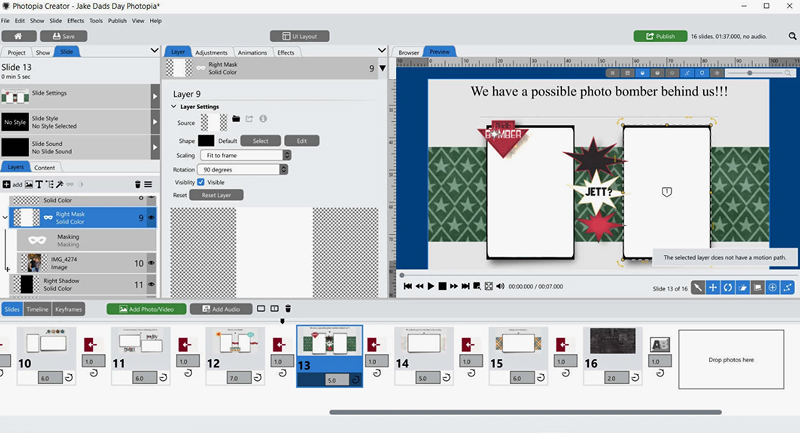Click the Select shape button
The width and height of the screenshot is (800, 433).
pos(260,141)
